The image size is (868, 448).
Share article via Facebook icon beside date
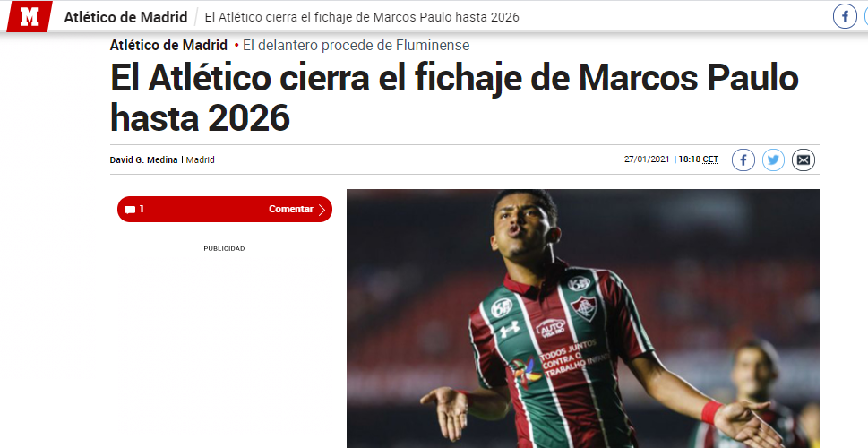point(743,160)
